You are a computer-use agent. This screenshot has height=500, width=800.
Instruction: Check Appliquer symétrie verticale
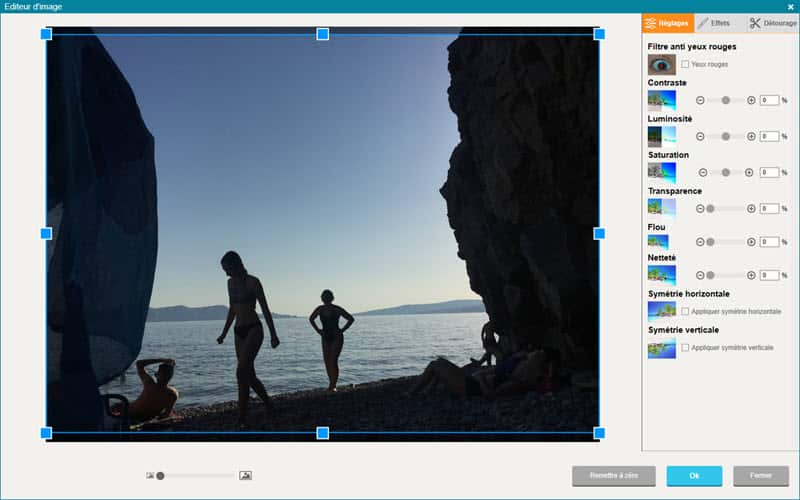[685, 347]
